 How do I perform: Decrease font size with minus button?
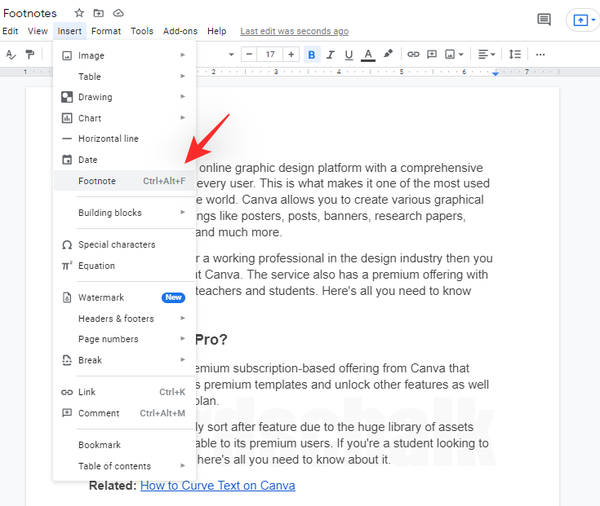tap(249, 54)
